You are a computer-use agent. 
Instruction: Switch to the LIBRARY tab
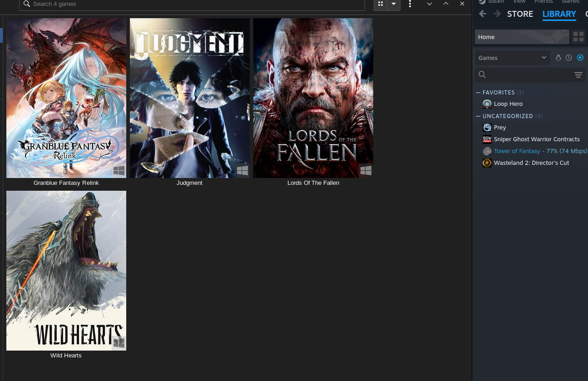click(x=559, y=14)
